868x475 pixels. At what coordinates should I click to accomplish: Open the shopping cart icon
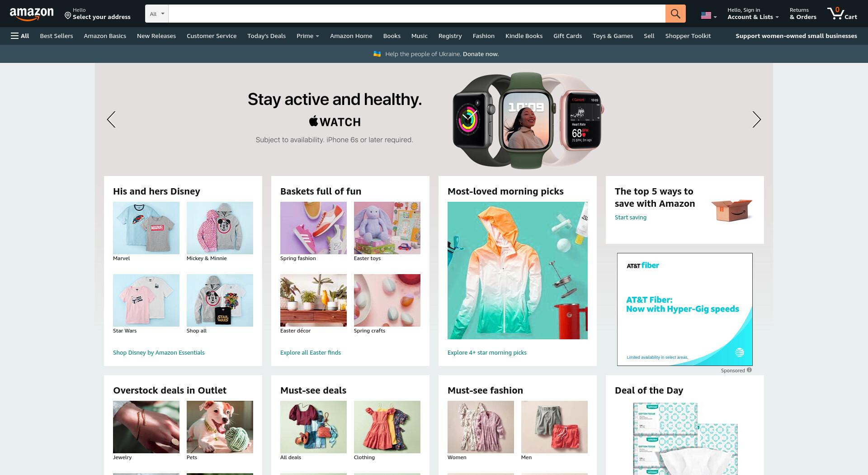click(842, 14)
